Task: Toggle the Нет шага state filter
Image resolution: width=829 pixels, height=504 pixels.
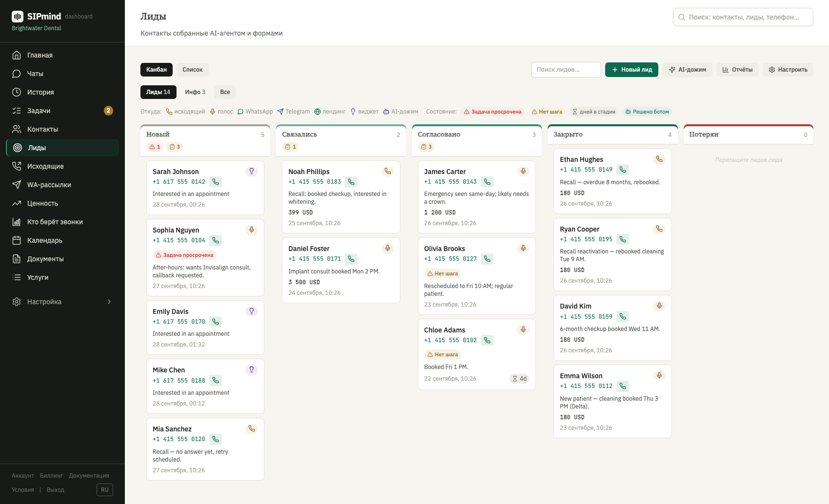Action: point(547,112)
